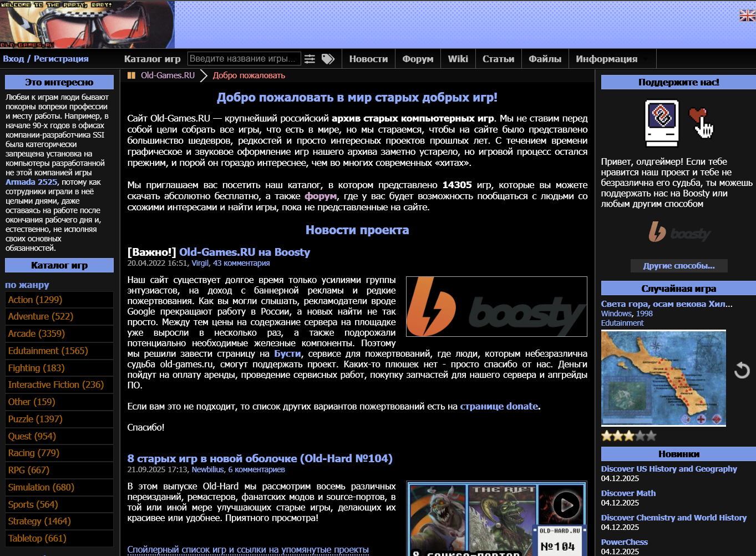Browse the Adventure (522) genre
756x556 pixels.
(x=59, y=316)
